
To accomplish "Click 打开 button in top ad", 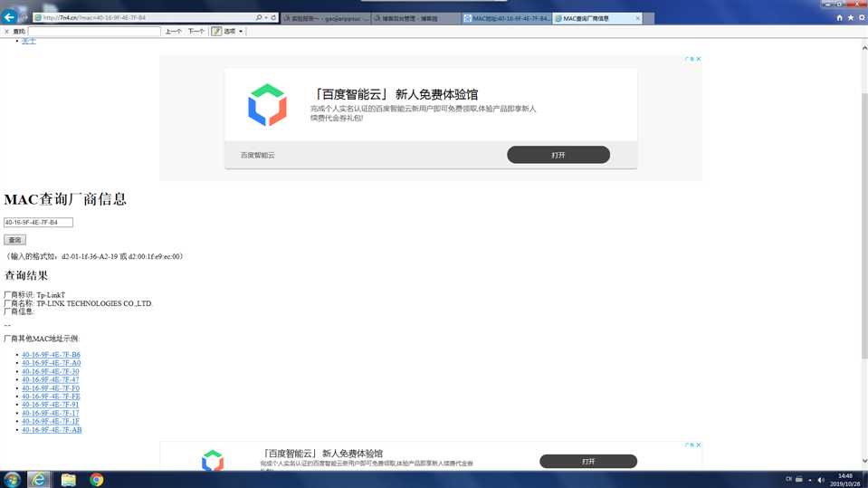I will coord(558,155).
